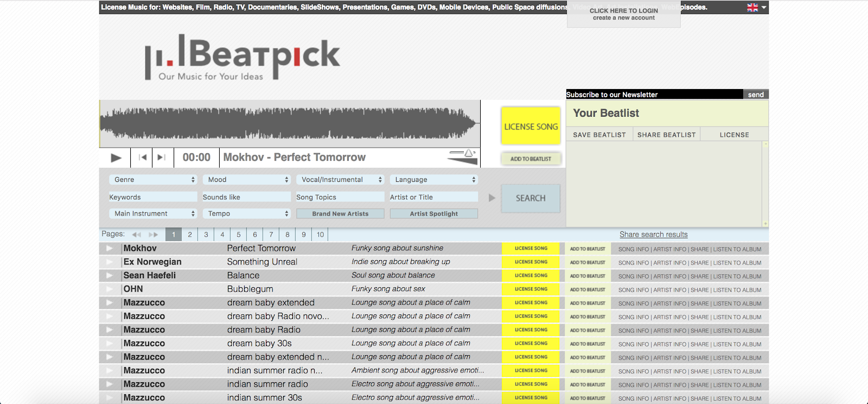Focus the Keywords input field
The image size is (868, 404).
[x=153, y=197]
